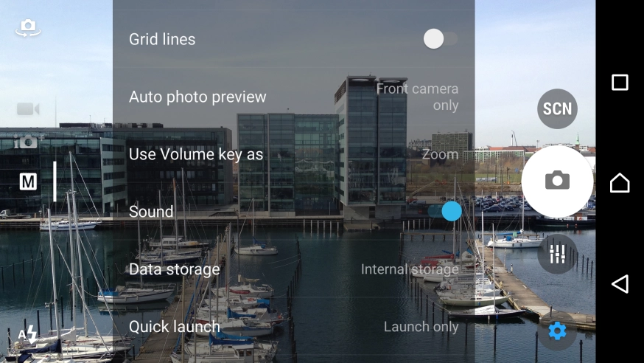Select the Use Volume key as item
Viewport: 644px width, 363px height.
click(294, 154)
